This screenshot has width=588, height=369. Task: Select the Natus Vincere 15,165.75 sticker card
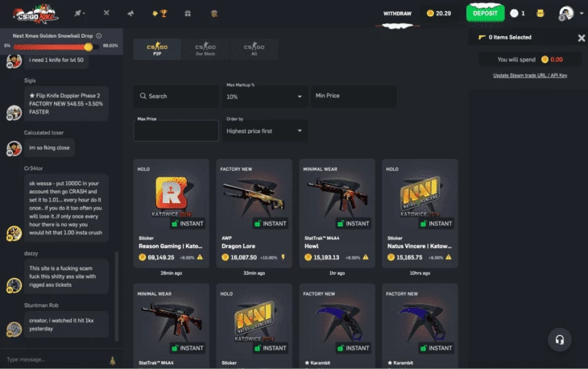click(420, 213)
